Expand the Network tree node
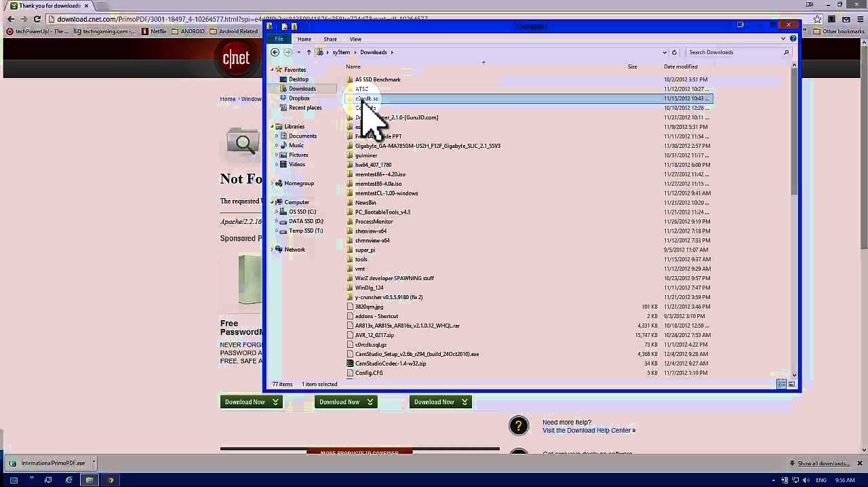The width and height of the screenshot is (868, 487). tap(273, 250)
